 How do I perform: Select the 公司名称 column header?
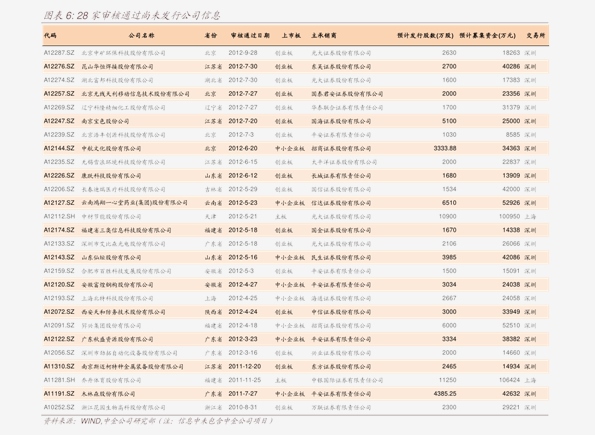tap(141, 35)
